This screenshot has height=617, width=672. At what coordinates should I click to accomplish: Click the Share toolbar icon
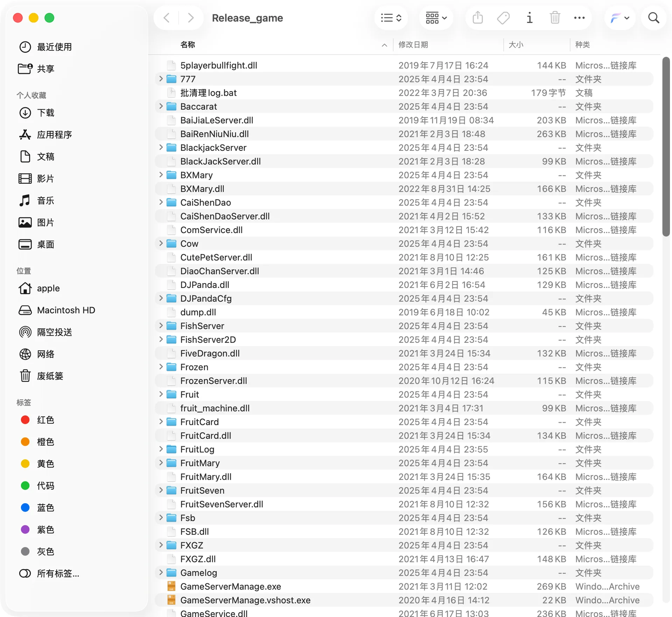coord(477,17)
